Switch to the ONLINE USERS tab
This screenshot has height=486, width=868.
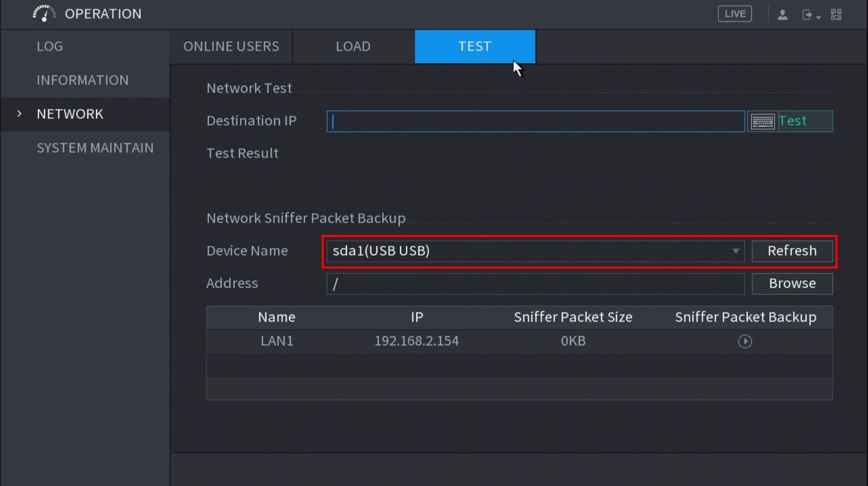[x=231, y=46]
